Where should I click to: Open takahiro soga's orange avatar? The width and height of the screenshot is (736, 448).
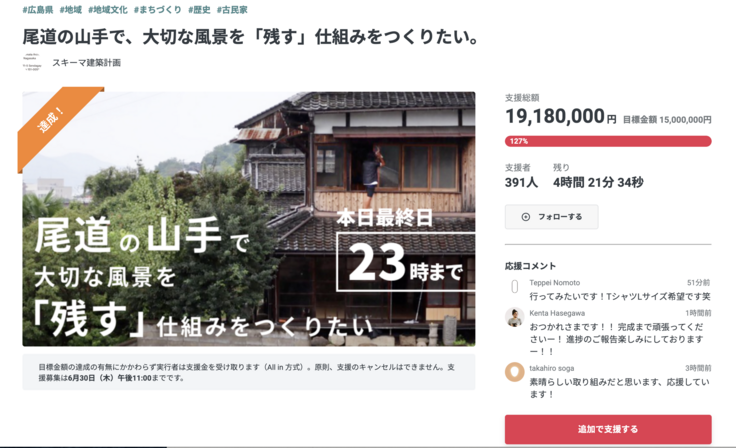click(x=514, y=372)
